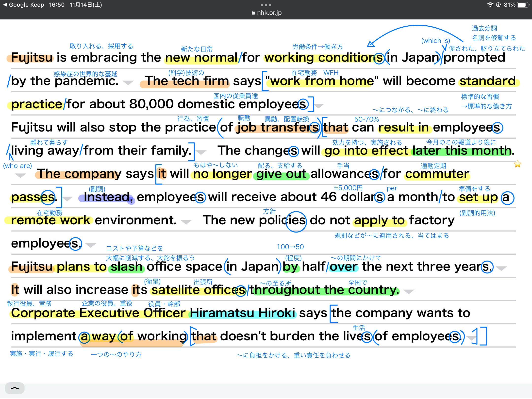Image resolution: width=532 pixels, height=399 pixels.
Task: Tap the nhk.or.jp address bar
Action: click(267, 13)
